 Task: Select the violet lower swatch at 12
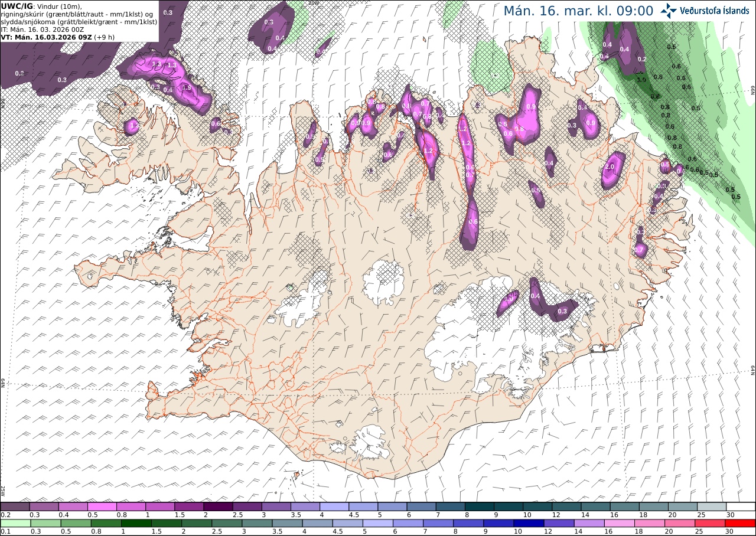point(559,523)
